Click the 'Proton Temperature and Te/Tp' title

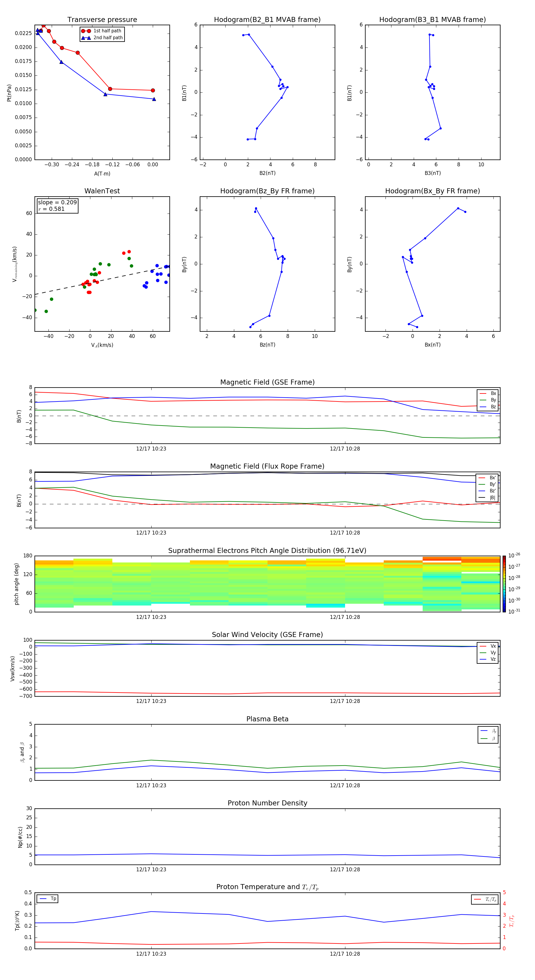coord(267,887)
